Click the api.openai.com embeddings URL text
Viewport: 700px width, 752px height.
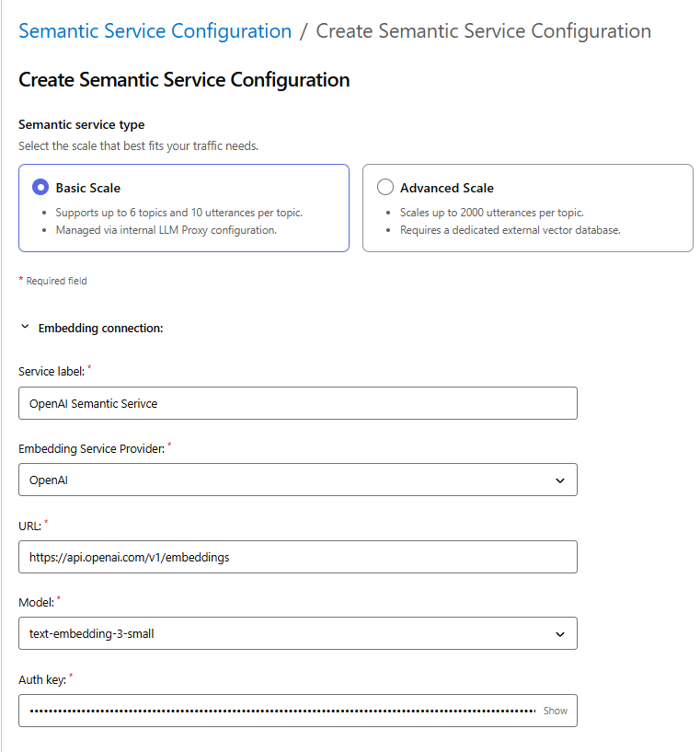click(x=130, y=557)
